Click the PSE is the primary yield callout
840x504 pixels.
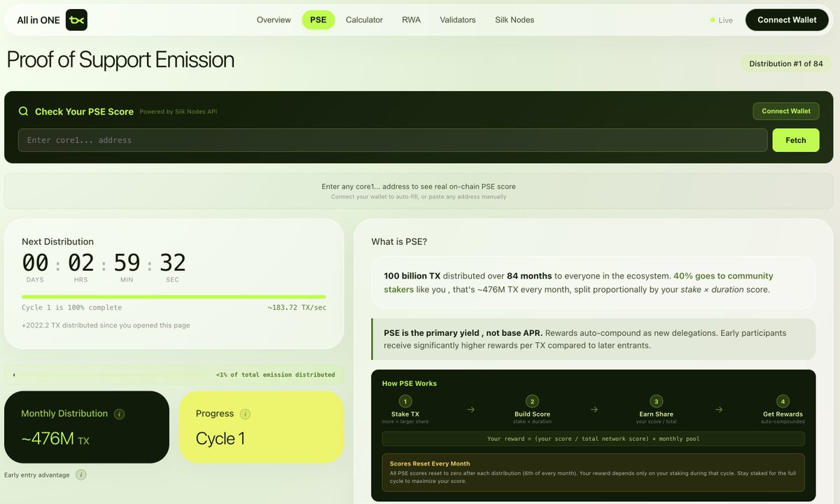tap(594, 339)
